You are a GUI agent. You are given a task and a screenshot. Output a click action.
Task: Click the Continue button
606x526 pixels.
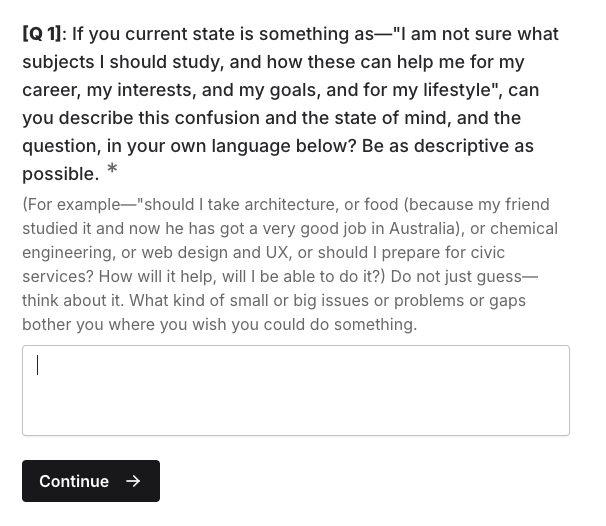(x=91, y=481)
